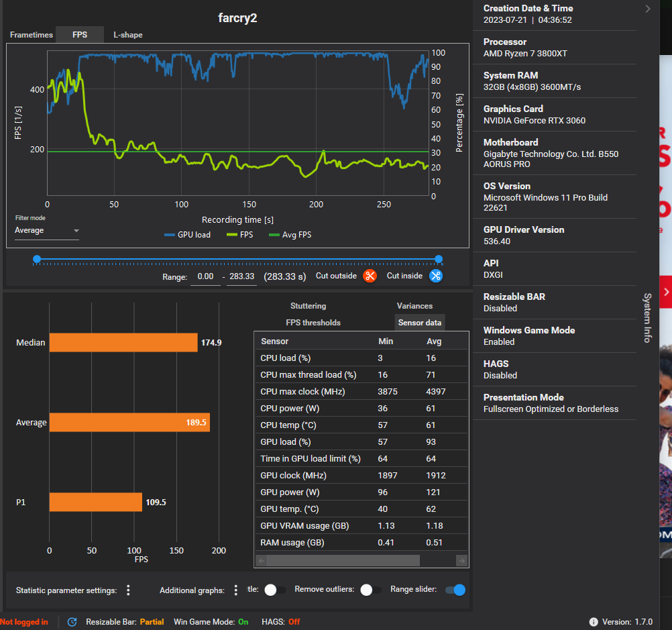Click the Min column header

[x=385, y=342]
